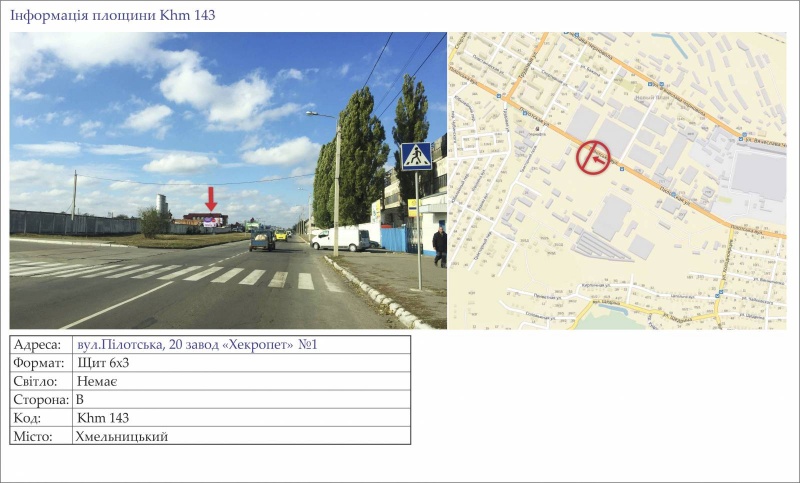The width and height of the screenshot is (800, 483).
Task: Click the Сторона label in table
Action: point(41,400)
